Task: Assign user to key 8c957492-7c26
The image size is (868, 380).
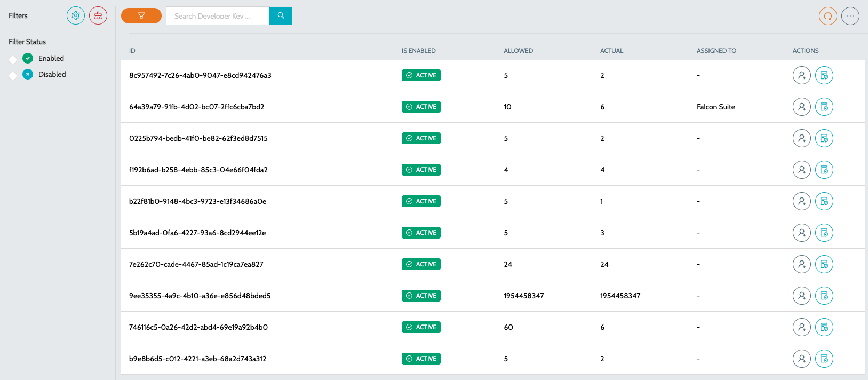Action: tap(801, 75)
